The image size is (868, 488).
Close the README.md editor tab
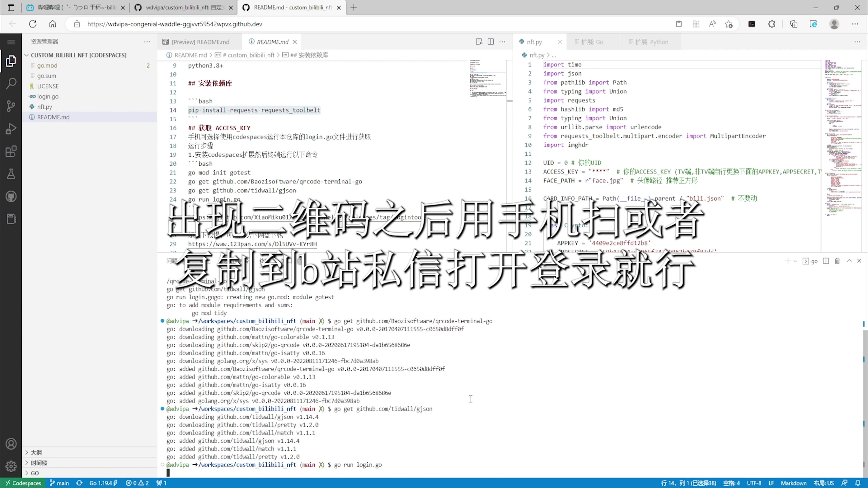[295, 42]
